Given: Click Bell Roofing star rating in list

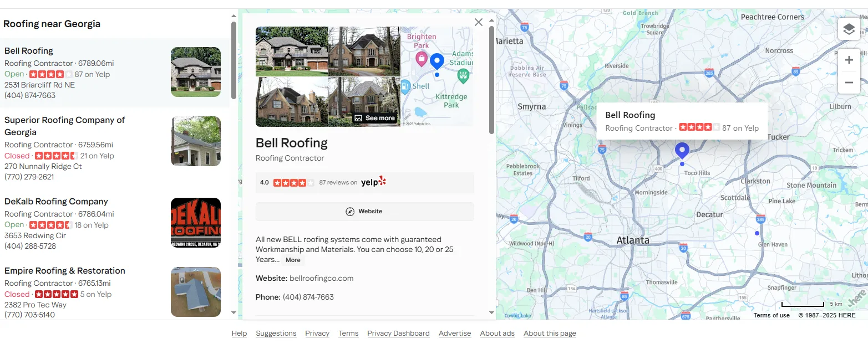Looking at the screenshot, I should pos(50,74).
